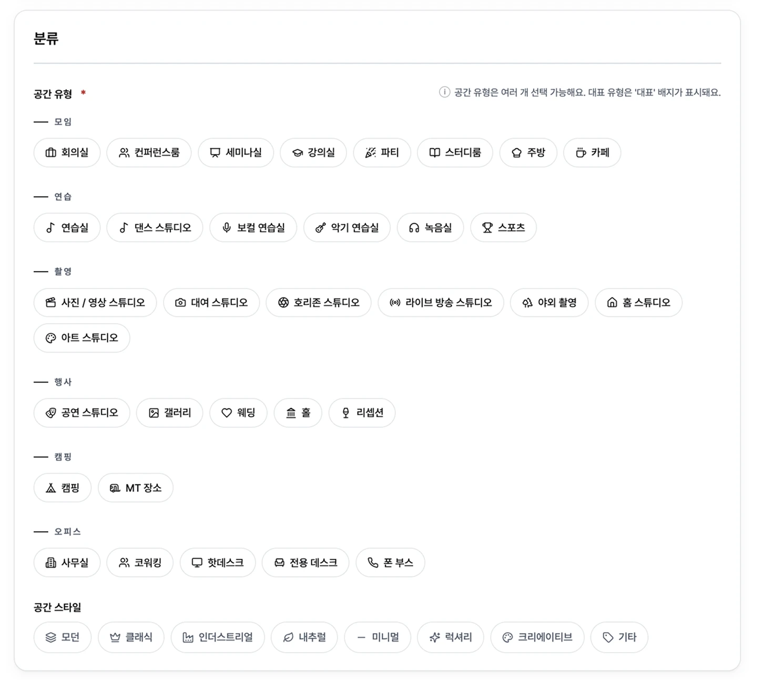Image resolution: width=784 pixels, height=680 pixels.
Task: Toggle the 컨퍼런스룸 space type chip
Action: point(149,153)
